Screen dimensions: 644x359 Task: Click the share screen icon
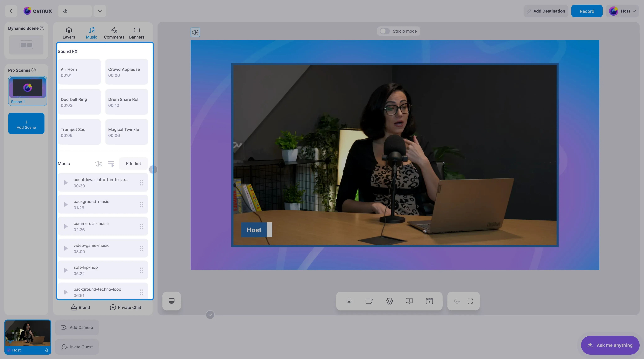pos(409,301)
